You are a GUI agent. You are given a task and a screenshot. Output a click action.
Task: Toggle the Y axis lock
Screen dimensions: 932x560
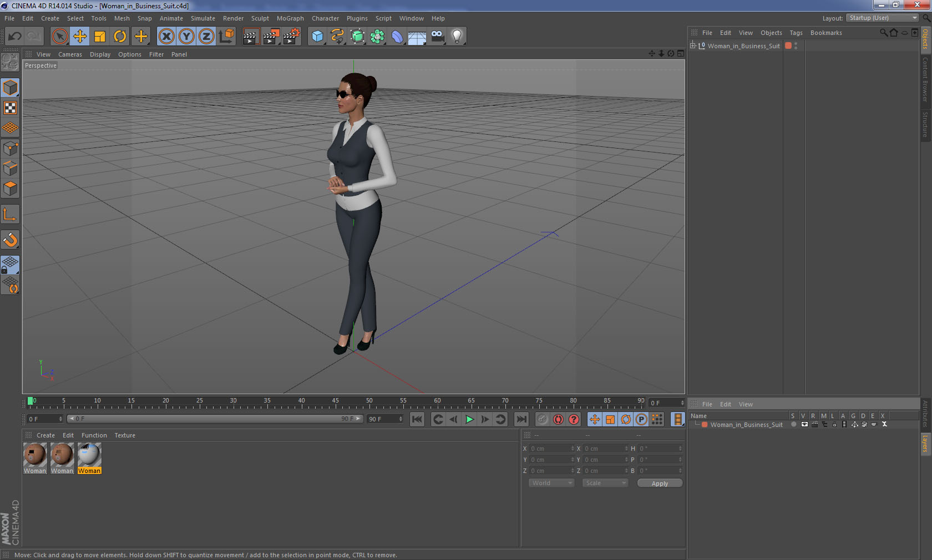coord(186,37)
